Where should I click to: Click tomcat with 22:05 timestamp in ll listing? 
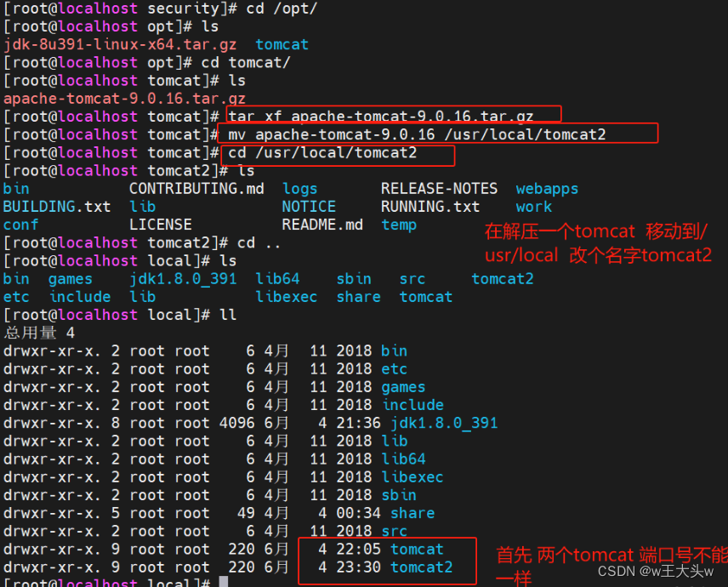(417, 550)
